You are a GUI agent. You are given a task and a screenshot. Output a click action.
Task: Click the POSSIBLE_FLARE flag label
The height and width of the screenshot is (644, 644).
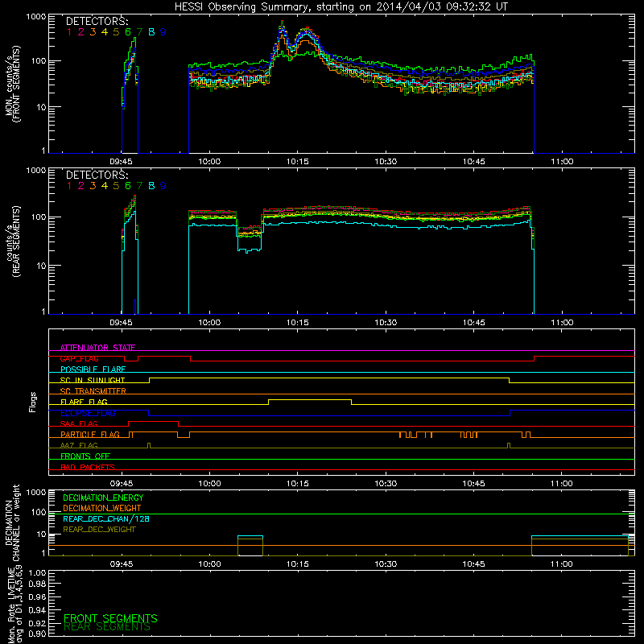(93, 369)
